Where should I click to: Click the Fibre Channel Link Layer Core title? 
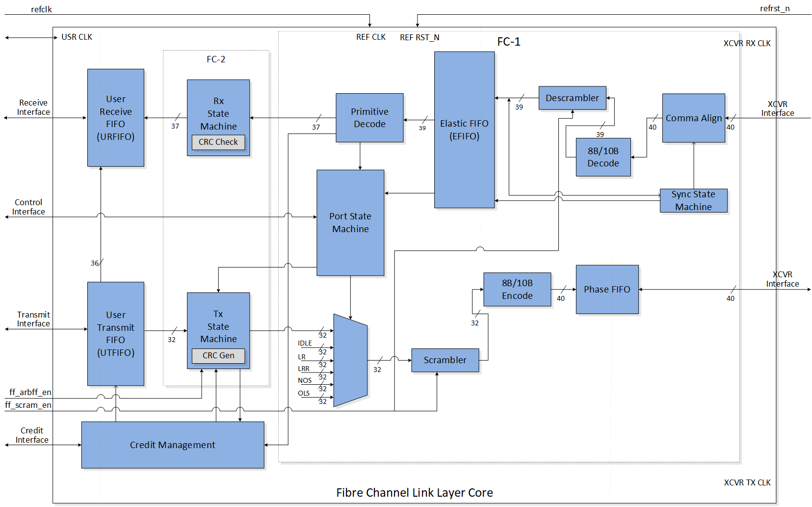[415, 492]
